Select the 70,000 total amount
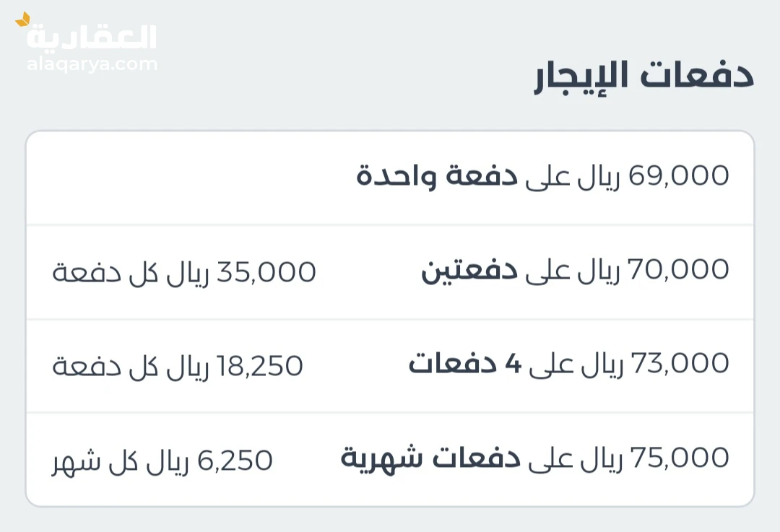The width and height of the screenshot is (780, 532). pos(678,270)
